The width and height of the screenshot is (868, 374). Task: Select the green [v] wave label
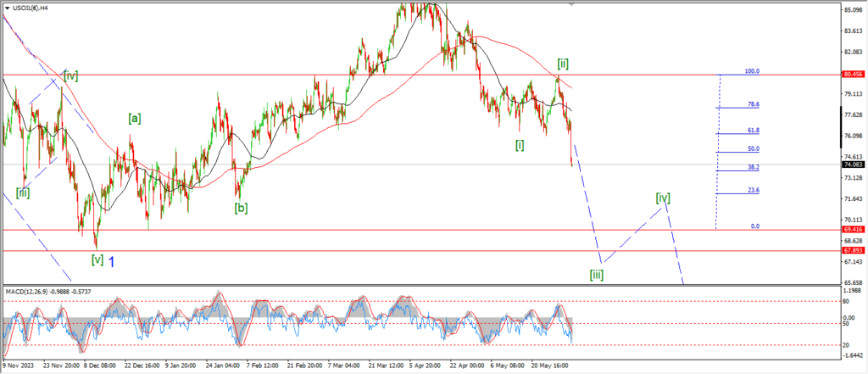97,260
